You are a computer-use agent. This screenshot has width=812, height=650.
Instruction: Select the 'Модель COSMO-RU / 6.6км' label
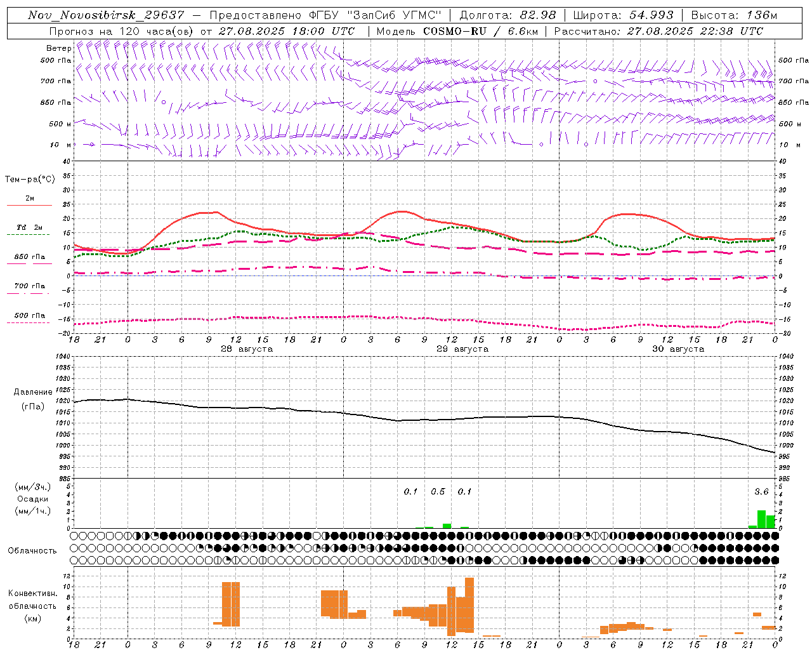coord(457,31)
